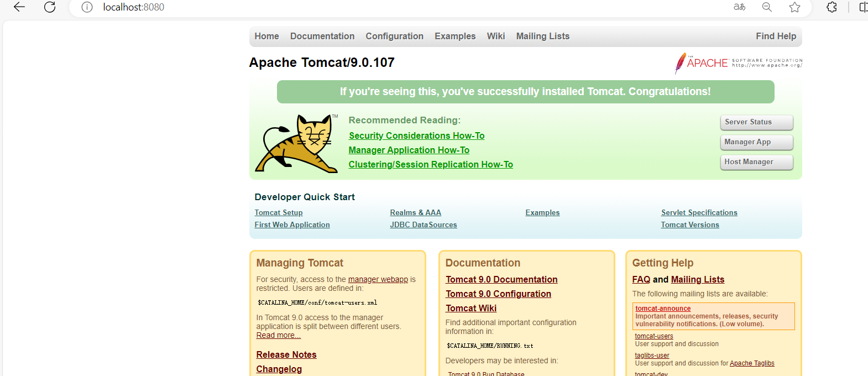Open the Apache Taglibs link
The height and width of the screenshot is (376, 868).
tap(752, 363)
